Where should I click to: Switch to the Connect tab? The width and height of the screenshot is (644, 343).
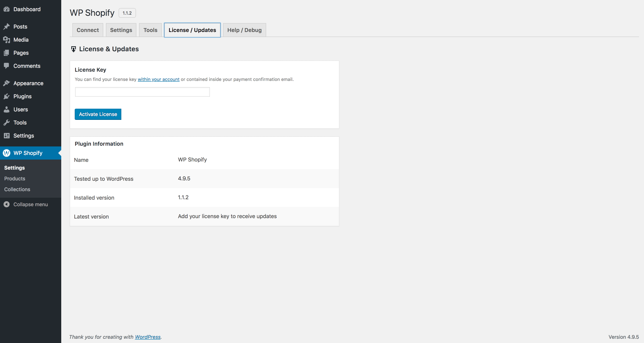[88, 30]
